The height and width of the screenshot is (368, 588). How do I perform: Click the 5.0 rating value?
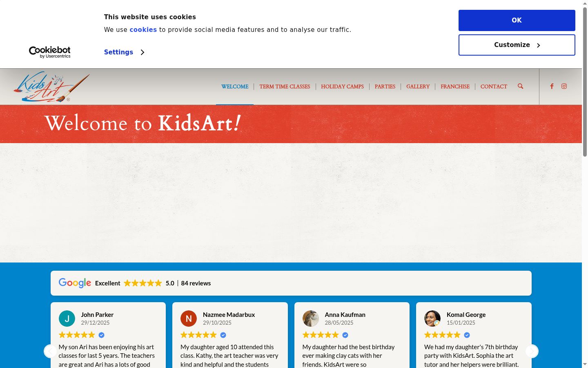coord(170,283)
